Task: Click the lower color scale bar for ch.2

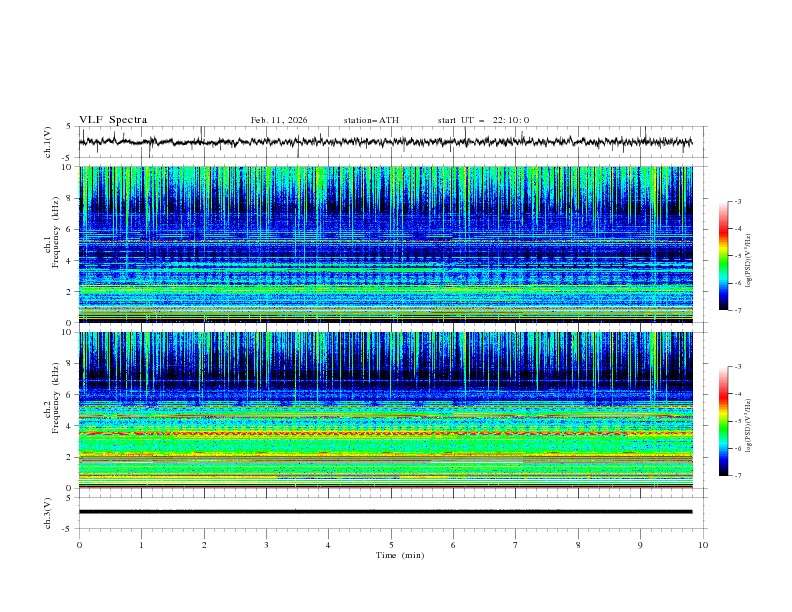Action: 723,421
